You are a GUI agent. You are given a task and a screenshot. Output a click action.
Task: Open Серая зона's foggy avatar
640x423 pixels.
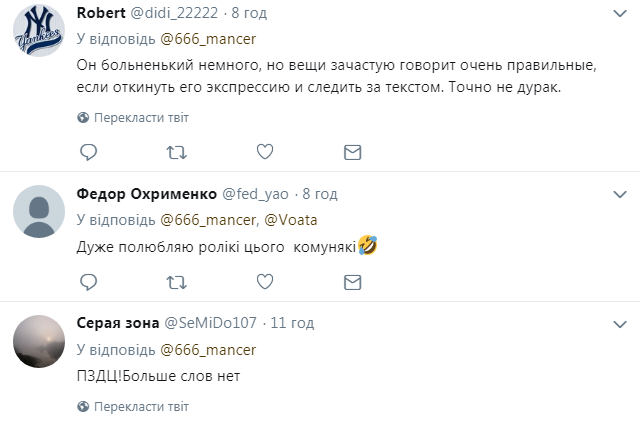click(x=40, y=342)
